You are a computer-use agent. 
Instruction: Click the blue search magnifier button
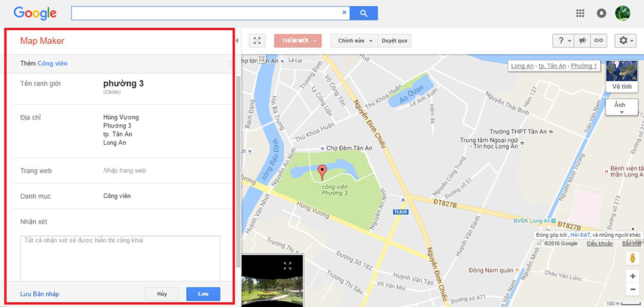point(364,13)
